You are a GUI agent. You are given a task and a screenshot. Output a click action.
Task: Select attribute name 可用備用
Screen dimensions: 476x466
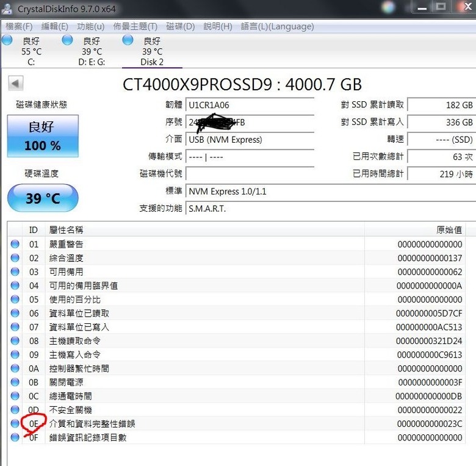click(66, 272)
